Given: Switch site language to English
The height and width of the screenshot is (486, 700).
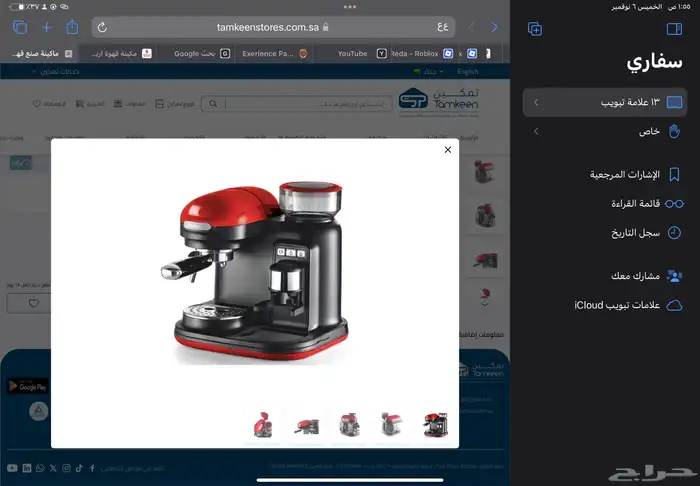Looking at the screenshot, I should [467, 71].
